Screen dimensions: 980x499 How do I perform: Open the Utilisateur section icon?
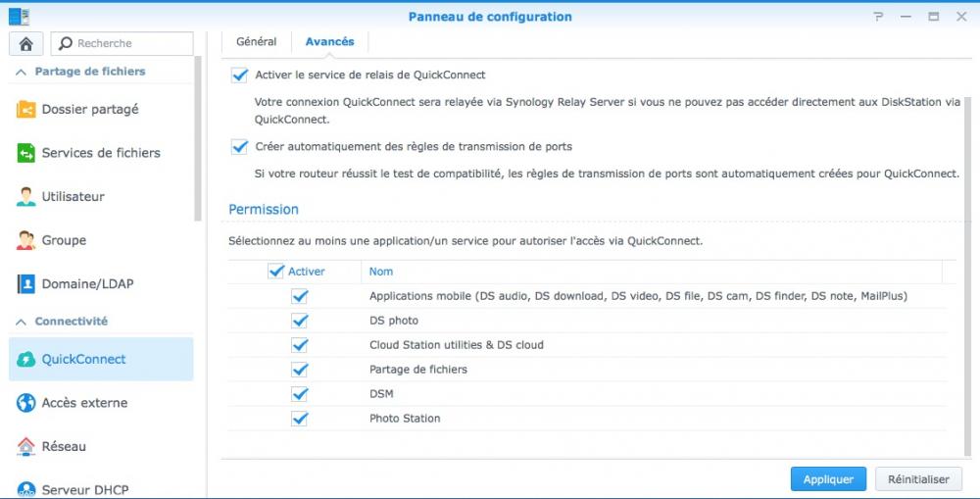(25, 197)
